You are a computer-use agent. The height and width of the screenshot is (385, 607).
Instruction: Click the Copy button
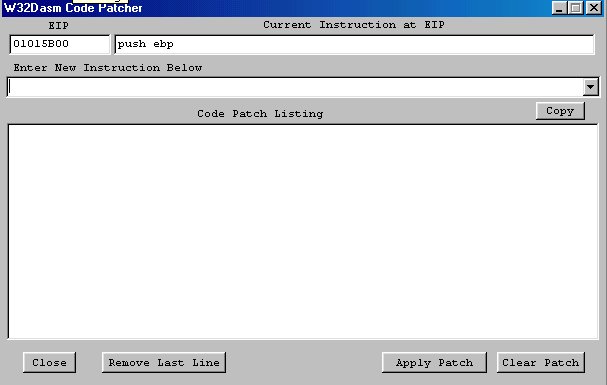(x=560, y=111)
